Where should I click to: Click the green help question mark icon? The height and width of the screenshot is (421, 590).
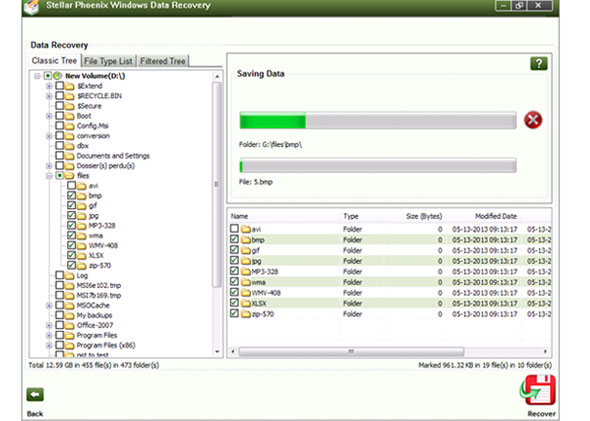click(x=538, y=64)
